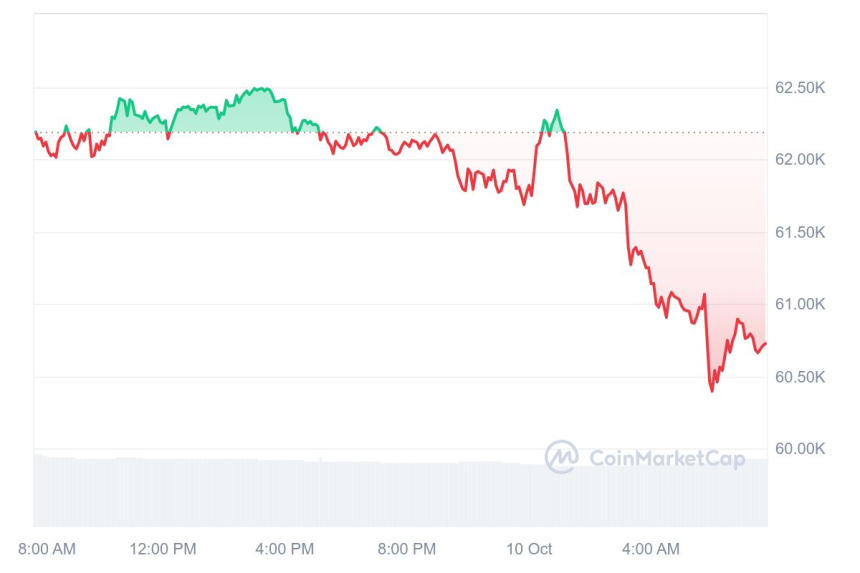Select the 8:00 PM time label
This screenshot has height=573, width=860.
pos(407,549)
